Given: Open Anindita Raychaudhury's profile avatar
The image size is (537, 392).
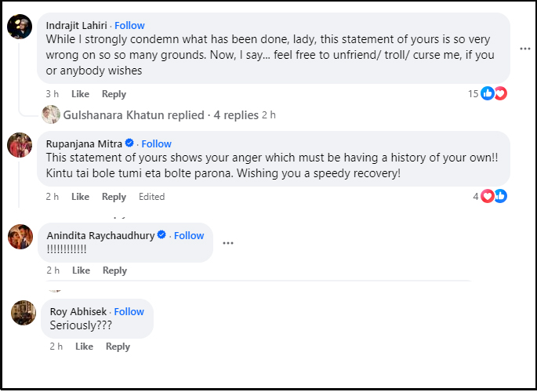Looking at the screenshot, I should pos(20,237).
